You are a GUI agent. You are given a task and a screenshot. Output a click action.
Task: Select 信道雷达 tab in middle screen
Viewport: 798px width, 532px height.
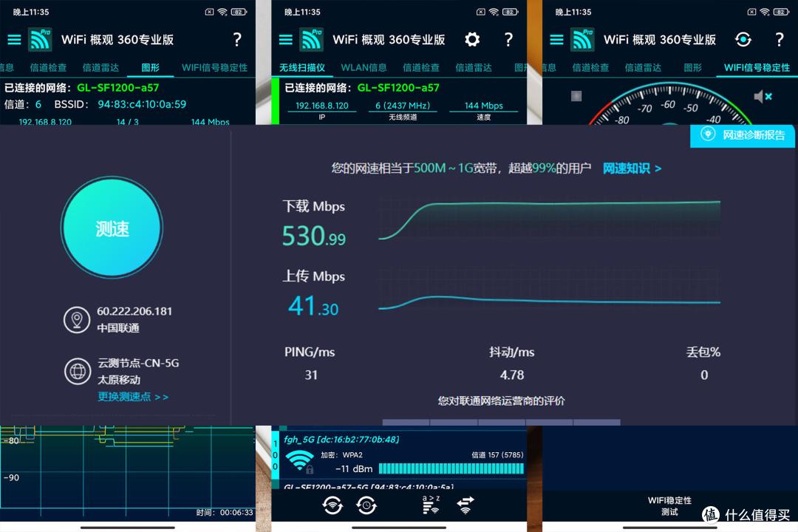(474, 68)
